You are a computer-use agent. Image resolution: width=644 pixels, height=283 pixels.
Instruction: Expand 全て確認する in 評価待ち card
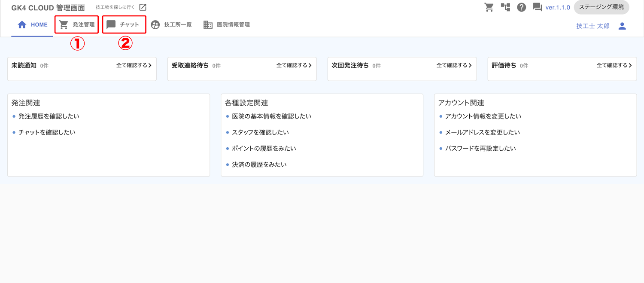tap(614, 66)
